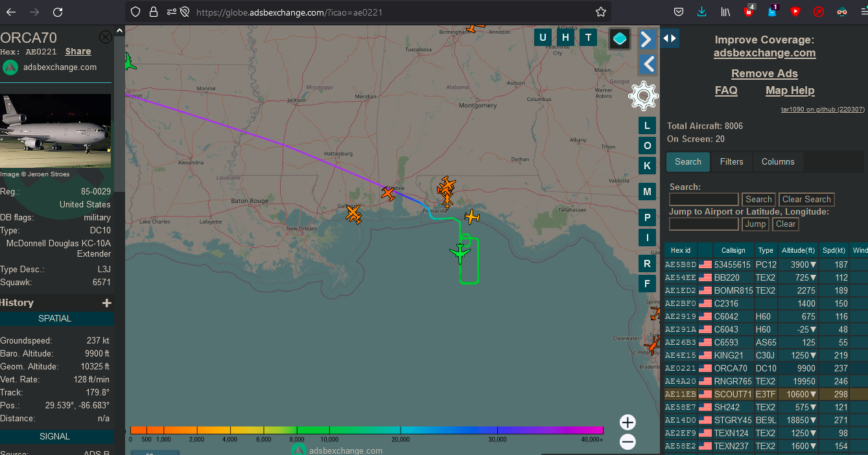
Task: Select the SCOUT71 row in table
Action: click(766, 394)
